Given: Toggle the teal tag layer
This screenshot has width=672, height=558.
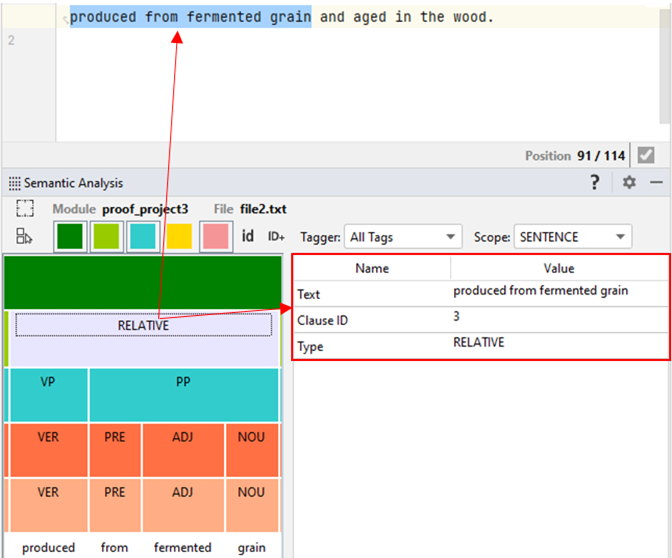Looking at the screenshot, I should pyautogui.click(x=143, y=237).
